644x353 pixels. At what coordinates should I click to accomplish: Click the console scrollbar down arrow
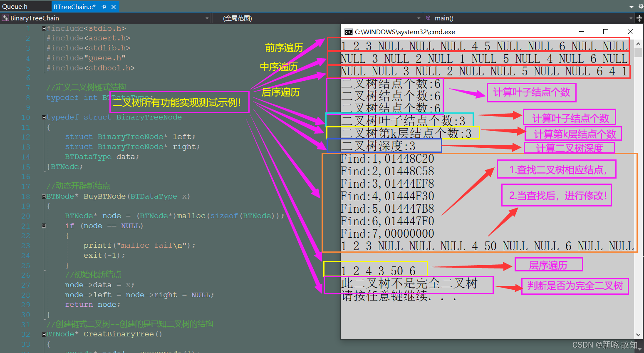pyautogui.click(x=639, y=335)
